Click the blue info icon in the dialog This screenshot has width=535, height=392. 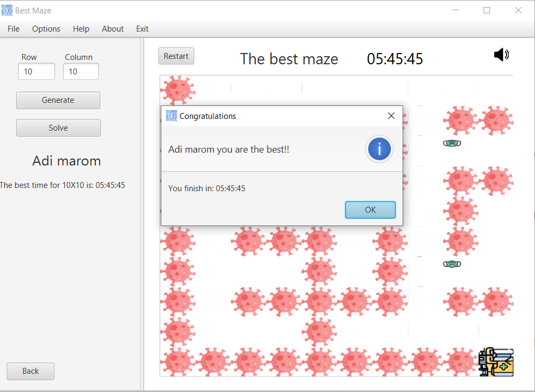click(x=379, y=149)
